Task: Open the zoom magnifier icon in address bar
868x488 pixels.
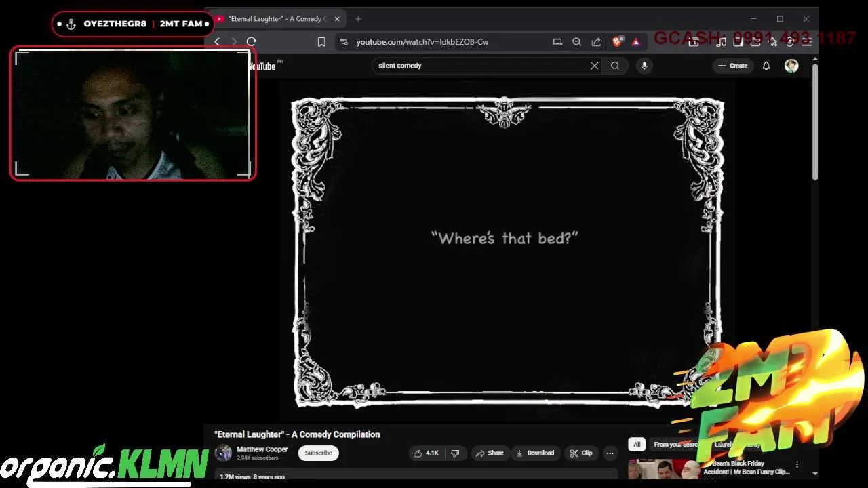Action: (x=577, y=42)
